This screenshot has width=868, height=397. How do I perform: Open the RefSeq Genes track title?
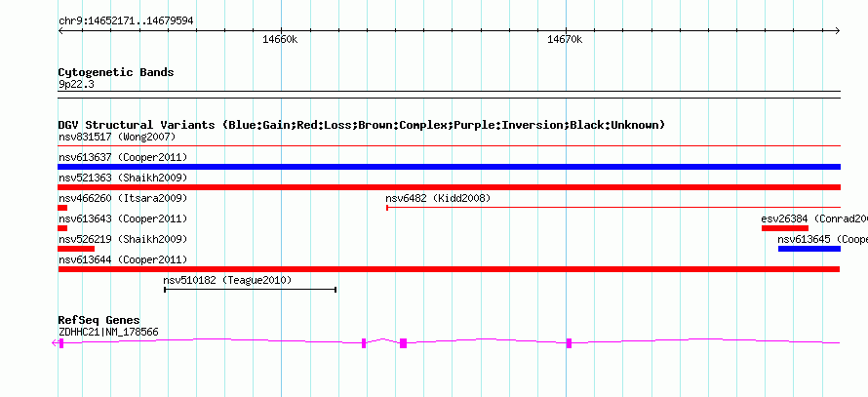pos(99,320)
